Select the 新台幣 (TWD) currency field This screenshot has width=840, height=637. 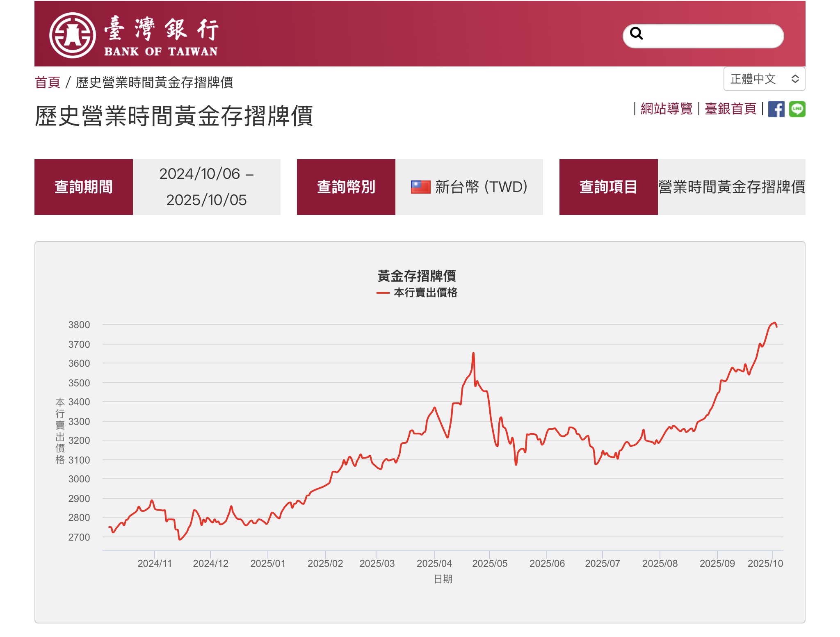click(481, 187)
